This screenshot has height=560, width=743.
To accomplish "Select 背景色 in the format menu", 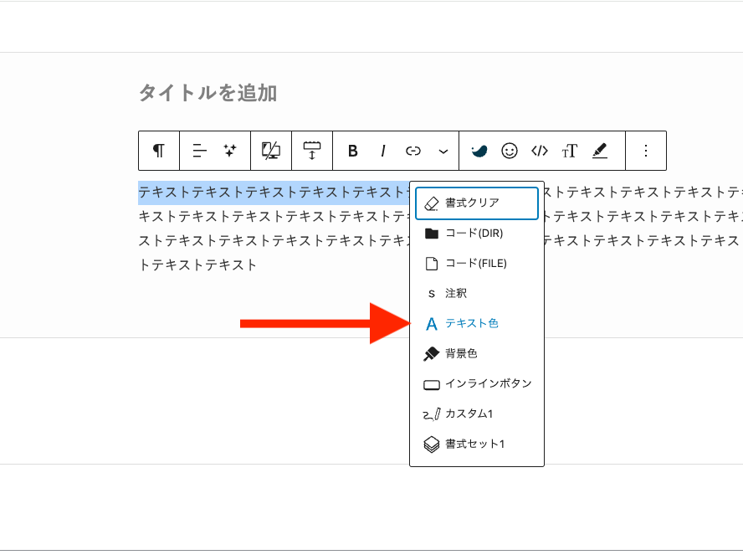I will (461, 353).
